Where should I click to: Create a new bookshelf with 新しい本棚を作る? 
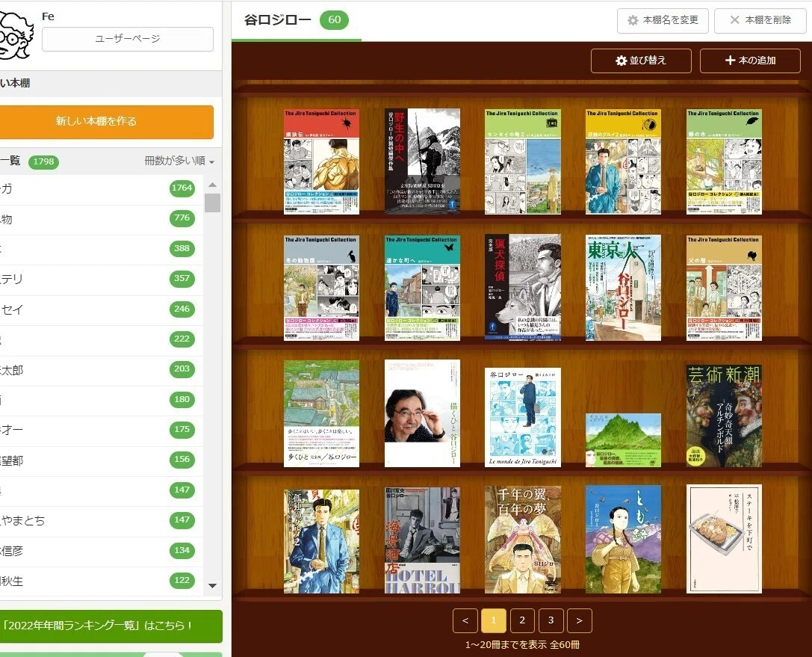point(106,122)
